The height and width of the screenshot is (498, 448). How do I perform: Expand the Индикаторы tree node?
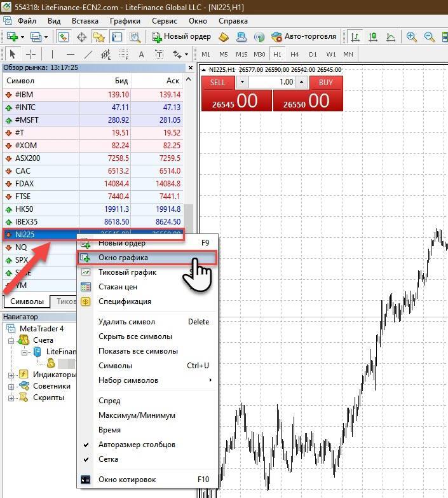pos(11,375)
